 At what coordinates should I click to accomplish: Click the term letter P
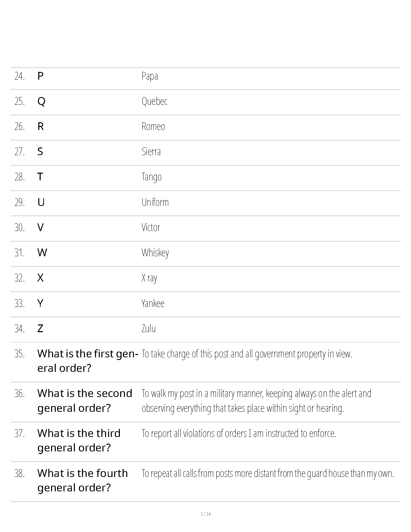point(40,76)
